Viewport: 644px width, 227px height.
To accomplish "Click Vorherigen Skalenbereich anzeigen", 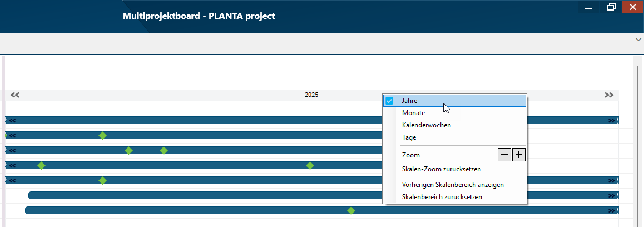I will point(453,184).
